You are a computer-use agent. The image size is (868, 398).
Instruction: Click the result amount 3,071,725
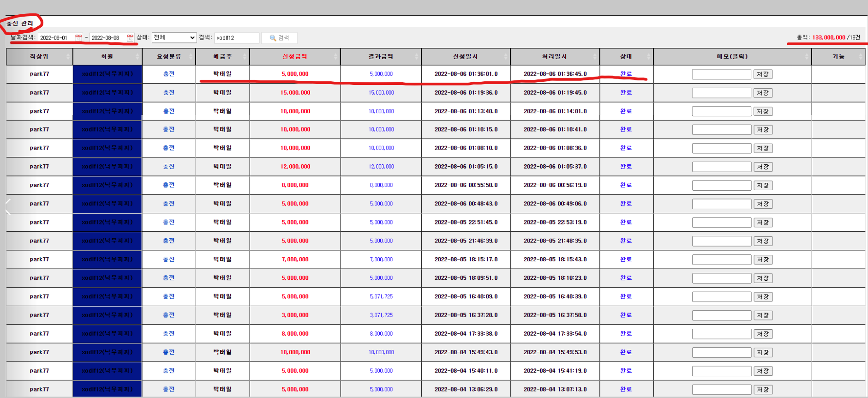(x=381, y=315)
